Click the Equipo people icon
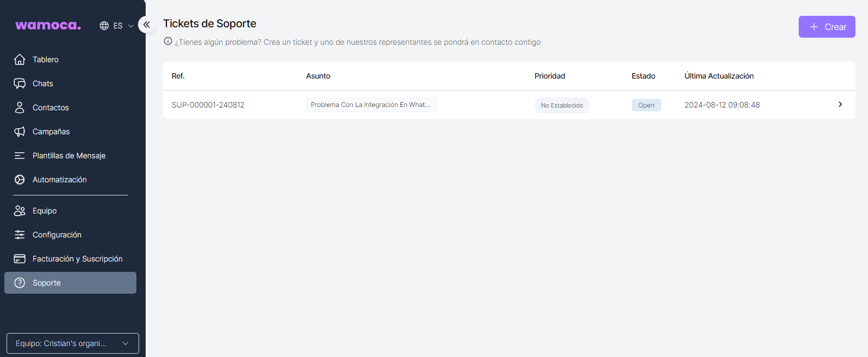 click(x=20, y=211)
